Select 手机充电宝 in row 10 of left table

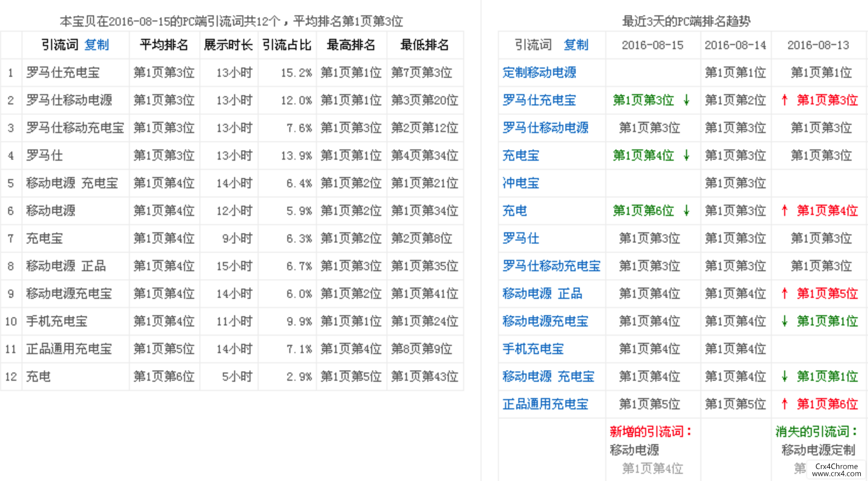tap(57, 321)
